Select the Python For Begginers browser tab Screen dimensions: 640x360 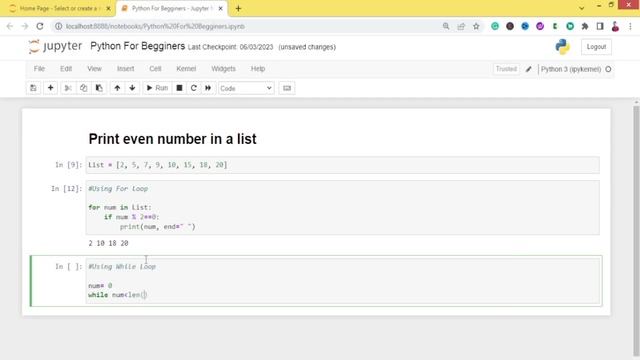[x=171, y=9]
